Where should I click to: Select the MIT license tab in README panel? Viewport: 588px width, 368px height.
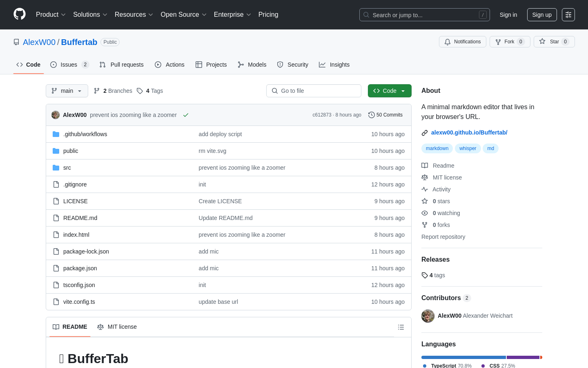pos(117,327)
